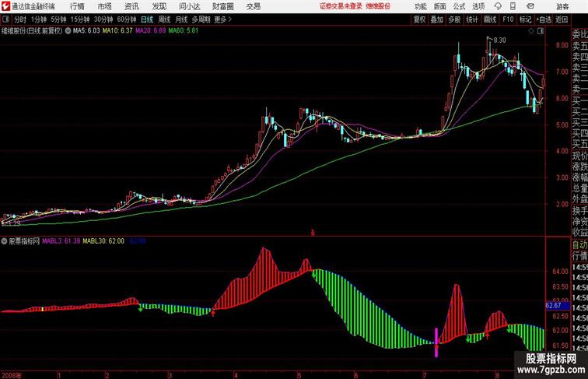Open the 选项 menu
Viewport: 588px width, 379px height.
(478, 6)
